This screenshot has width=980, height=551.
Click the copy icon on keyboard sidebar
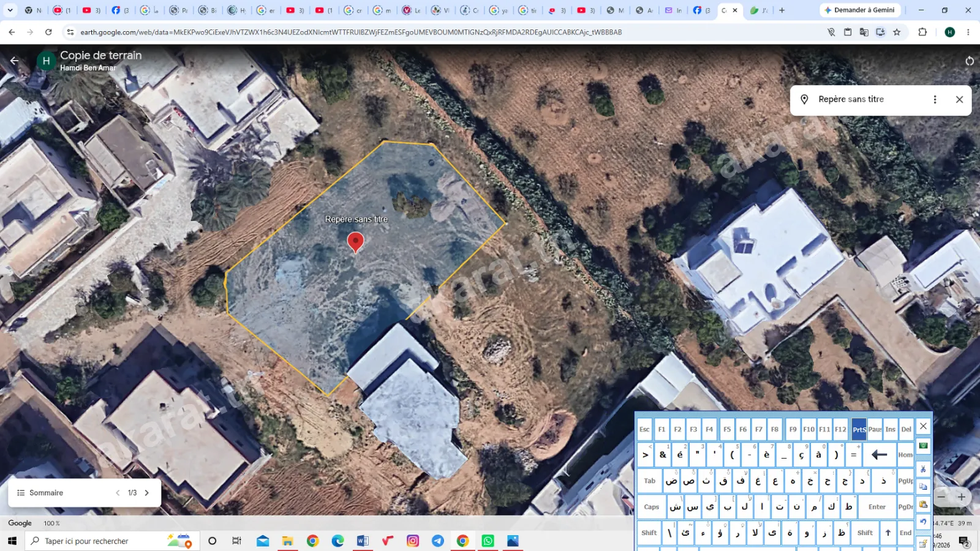923,487
